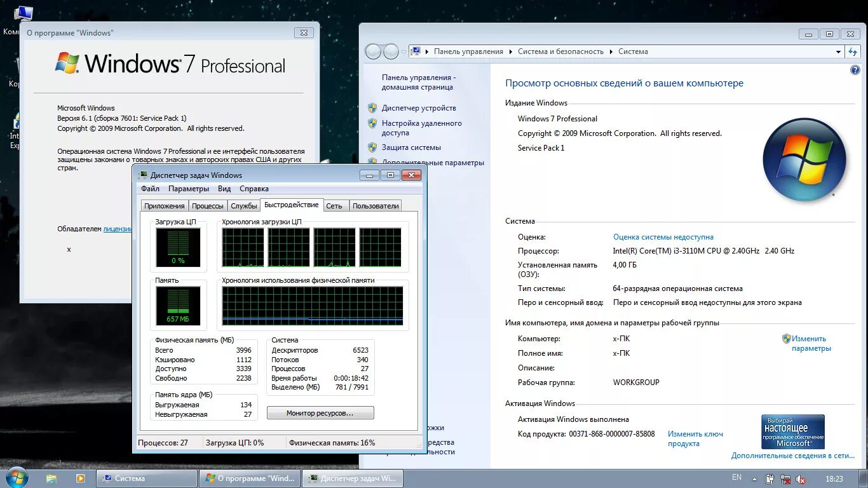
Task: Show hidden tray icons arrow
Action: tap(754, 479)
